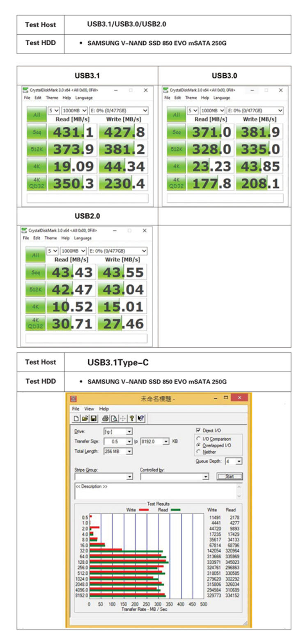The image size is (308, 644).
Task: Click the 4K QD32 button in USB2.0 window
Action: pos(36,323)
